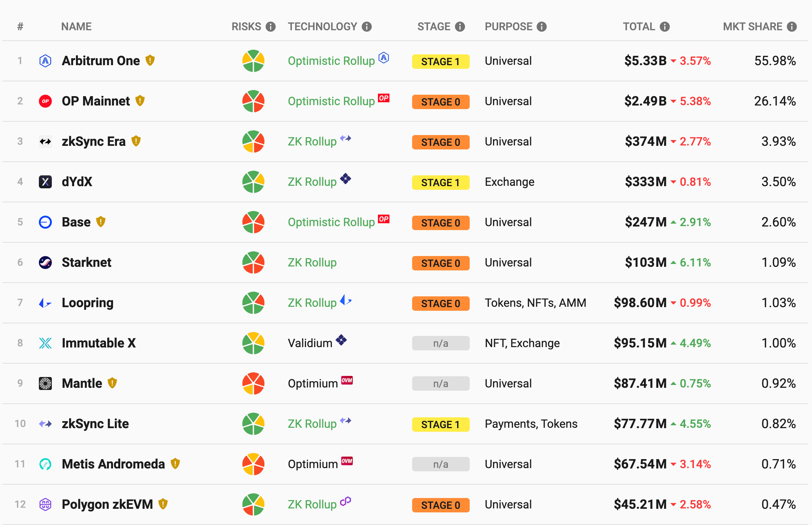Click the $5.33B total value

click(645, 61)
